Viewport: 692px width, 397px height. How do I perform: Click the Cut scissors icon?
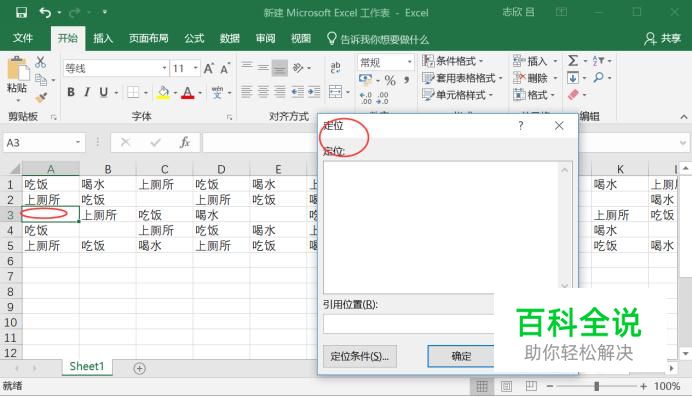pos(41,62)
